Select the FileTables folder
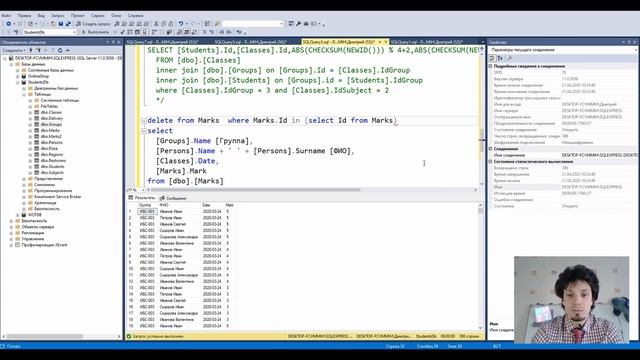The image size is (640, 360). point(49,106)
